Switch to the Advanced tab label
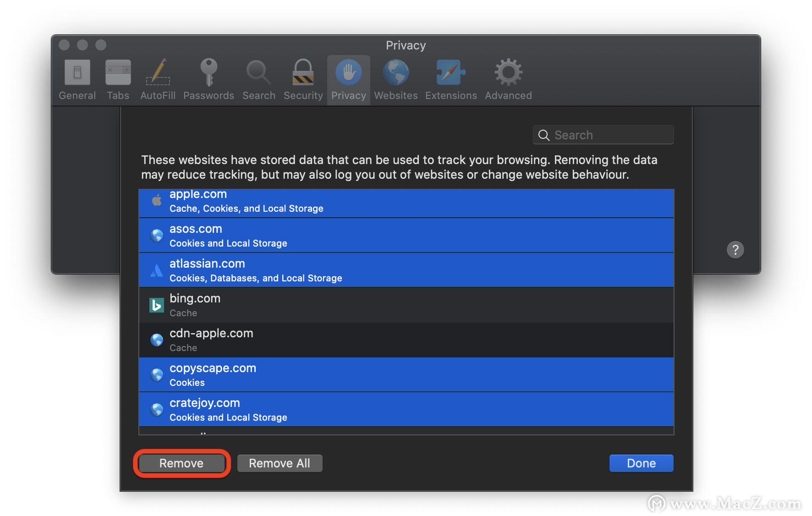 click(509, 95)
